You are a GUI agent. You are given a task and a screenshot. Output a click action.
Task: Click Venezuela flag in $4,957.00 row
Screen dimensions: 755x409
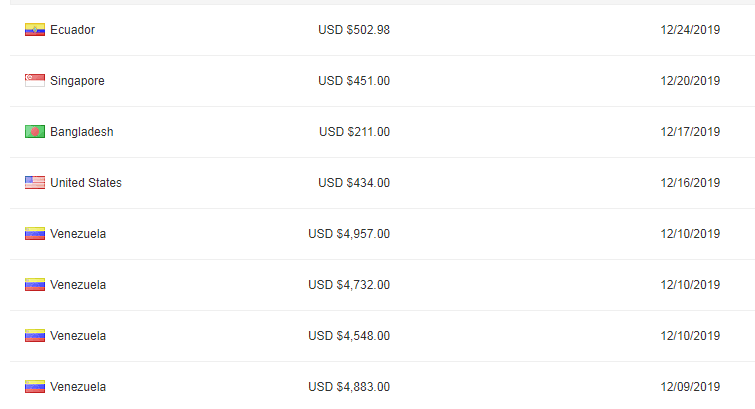click(x=35, y=234)
